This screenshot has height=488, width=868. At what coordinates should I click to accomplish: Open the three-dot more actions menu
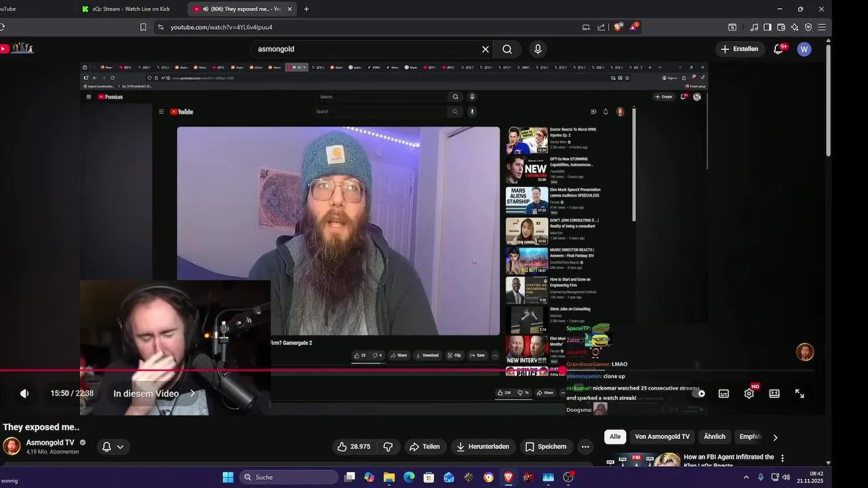[x=585, y=447]
